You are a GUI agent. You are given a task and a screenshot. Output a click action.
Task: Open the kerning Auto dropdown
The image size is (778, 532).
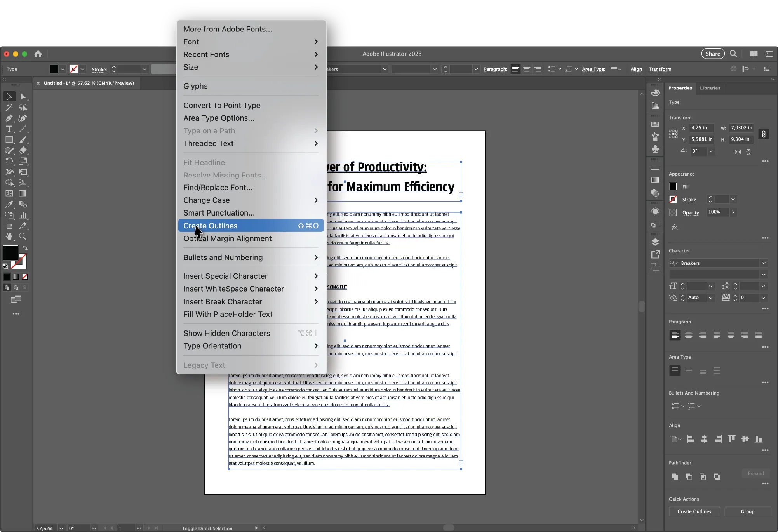pyautogui.click(x=710, y=297)
